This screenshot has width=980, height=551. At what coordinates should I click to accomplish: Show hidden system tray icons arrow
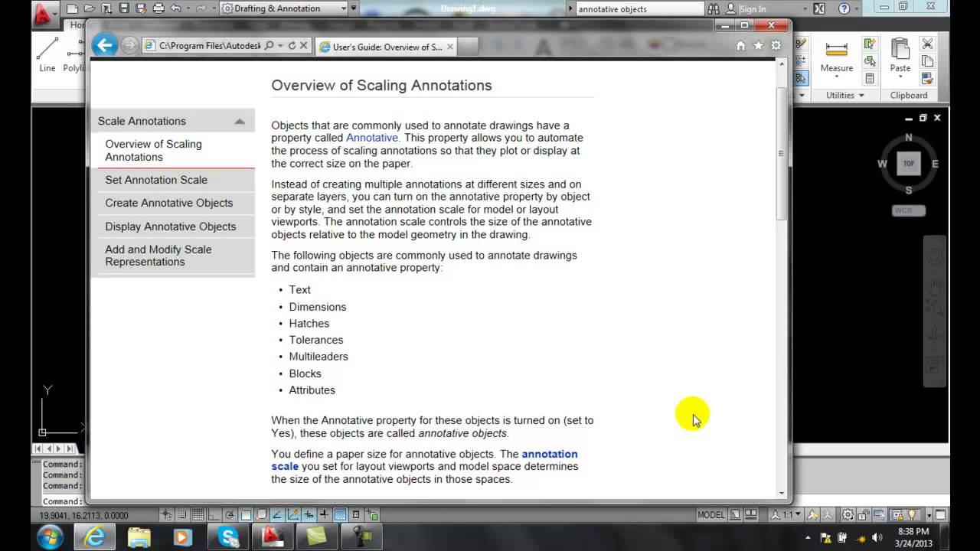pyautogui.click(x=808, y=537)
